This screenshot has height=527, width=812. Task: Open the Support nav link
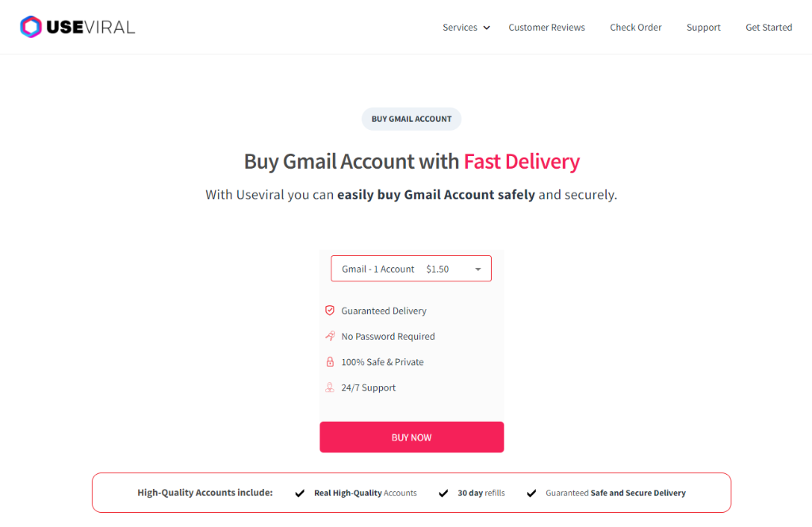[x=703, y=28]
